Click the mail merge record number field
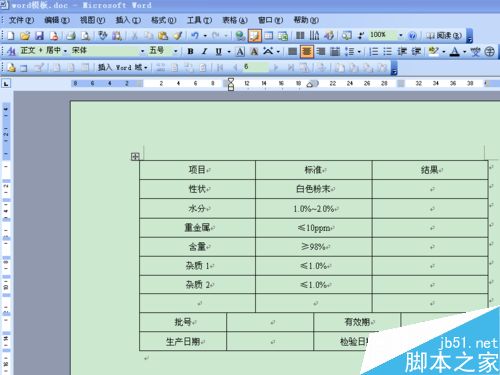 [255, 67]
